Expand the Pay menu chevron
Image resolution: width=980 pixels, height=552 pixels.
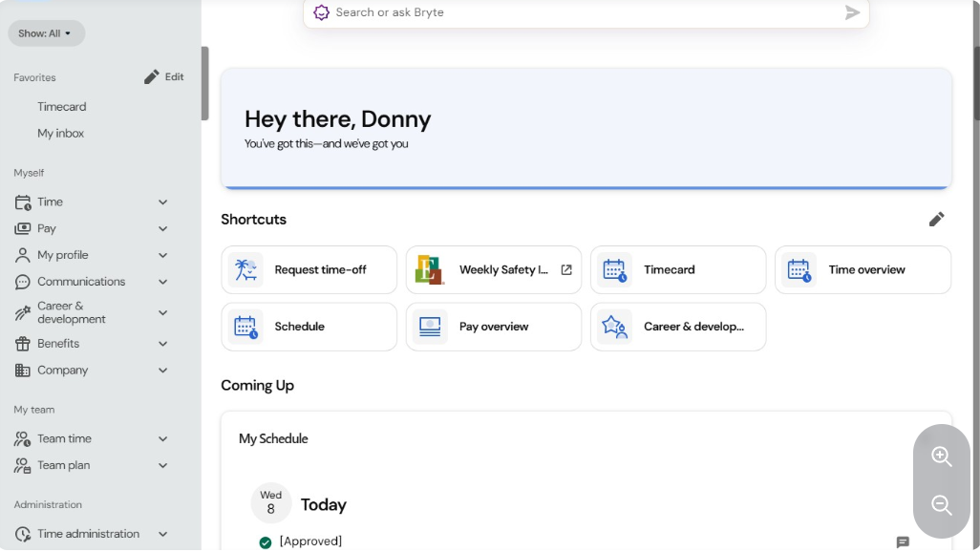[x=162, y=229]
